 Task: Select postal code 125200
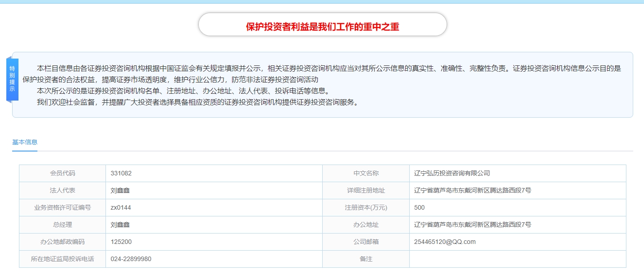pyautogui.click(x=121, y=242)
